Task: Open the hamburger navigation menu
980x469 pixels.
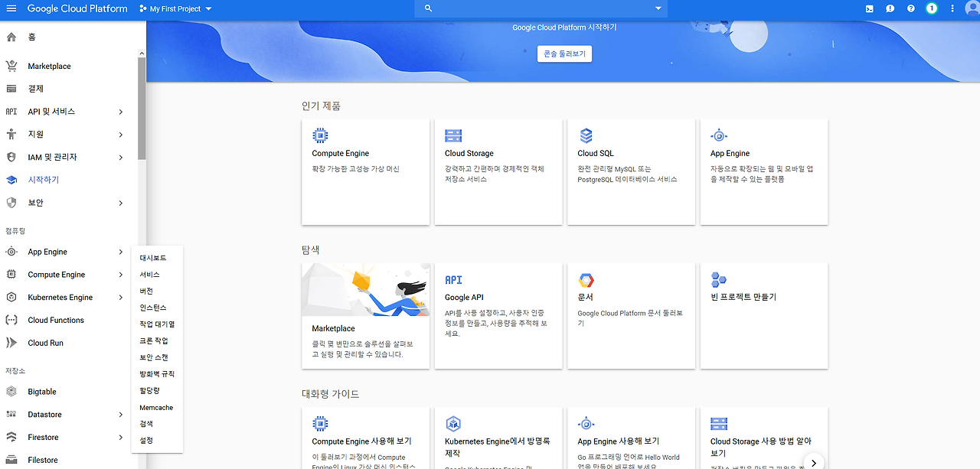Action: tap(11, 8)
